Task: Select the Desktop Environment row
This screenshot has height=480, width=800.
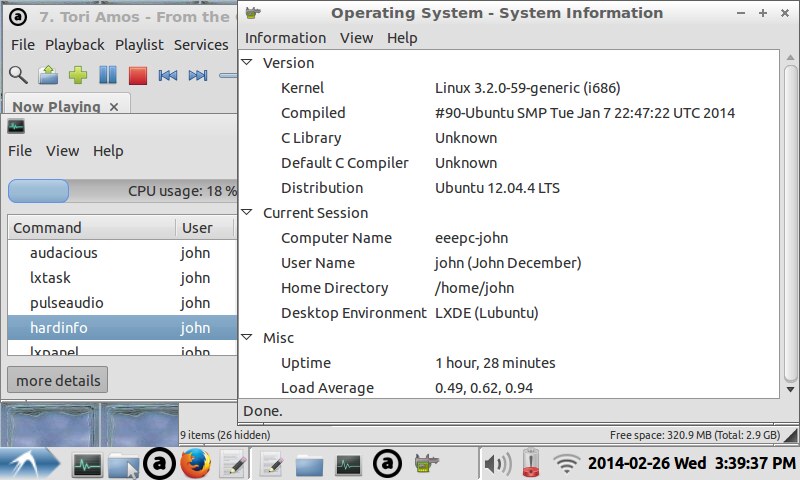Action: click(x=509, y=313)
